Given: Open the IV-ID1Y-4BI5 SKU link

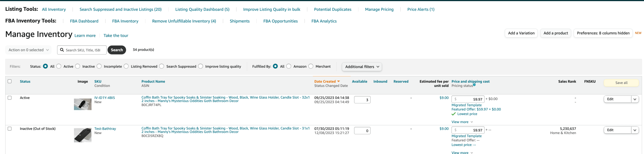Looking at the screenshot, I should [x=105, y=98].
